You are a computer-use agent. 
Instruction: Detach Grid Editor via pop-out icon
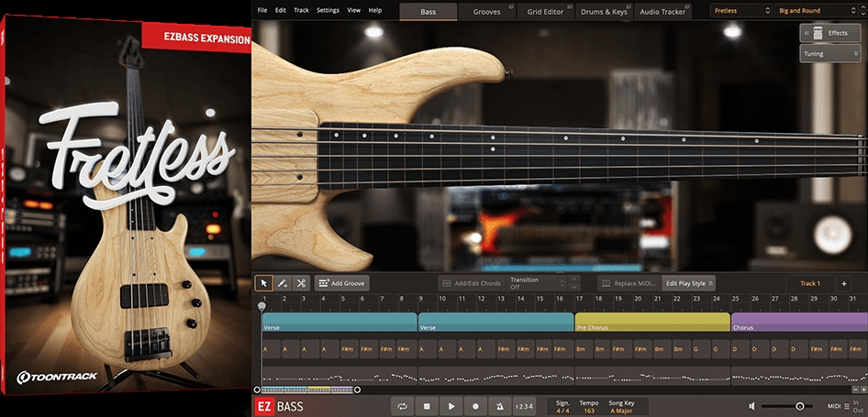click(x=570, y=7)
